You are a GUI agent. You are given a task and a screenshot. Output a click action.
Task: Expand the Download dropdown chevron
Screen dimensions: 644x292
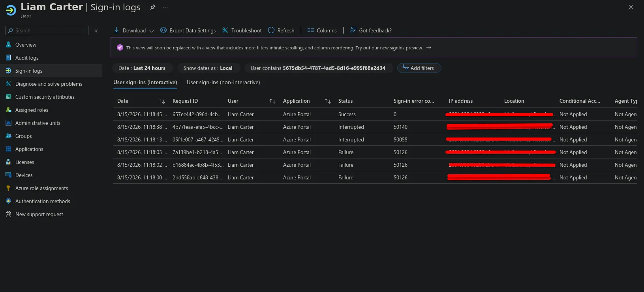coord(152,31)
